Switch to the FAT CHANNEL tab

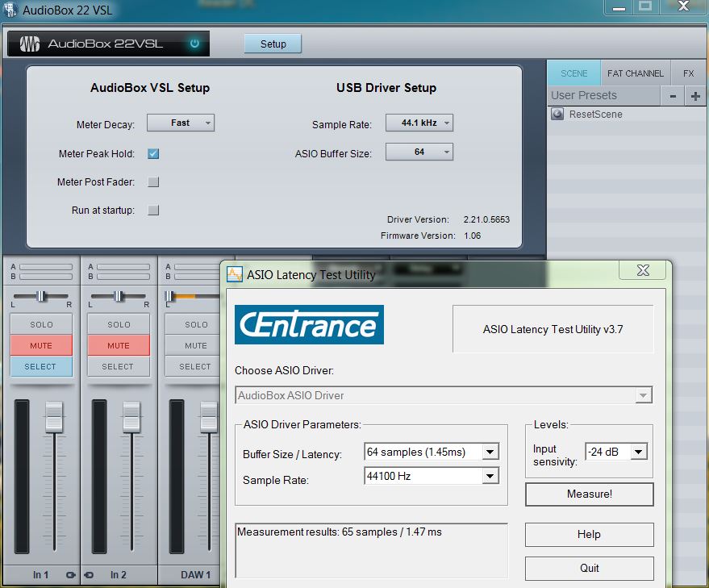[636, 73]
